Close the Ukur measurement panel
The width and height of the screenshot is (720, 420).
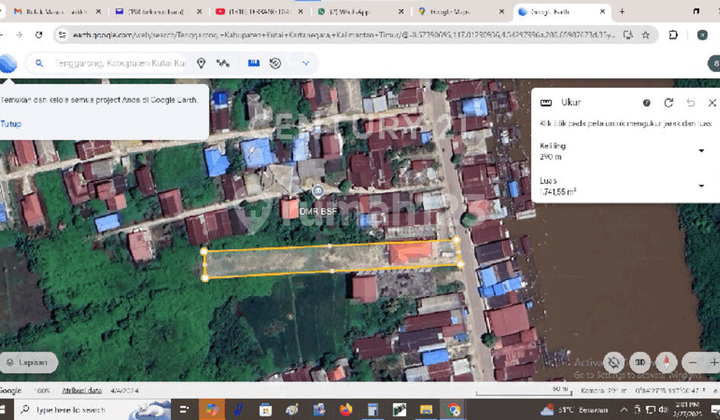(712, 103)
